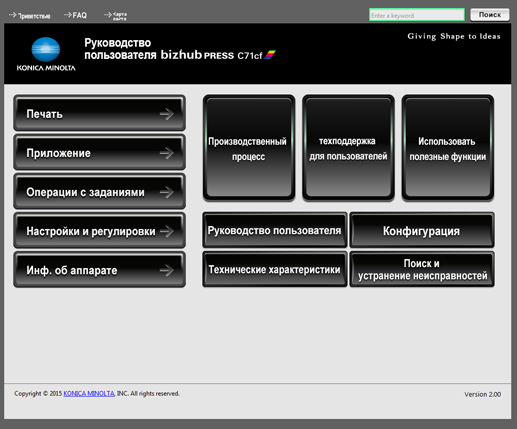Viewport: 517px width, 429px height.
Task: Click the Поиск search button
Action: 490,15
